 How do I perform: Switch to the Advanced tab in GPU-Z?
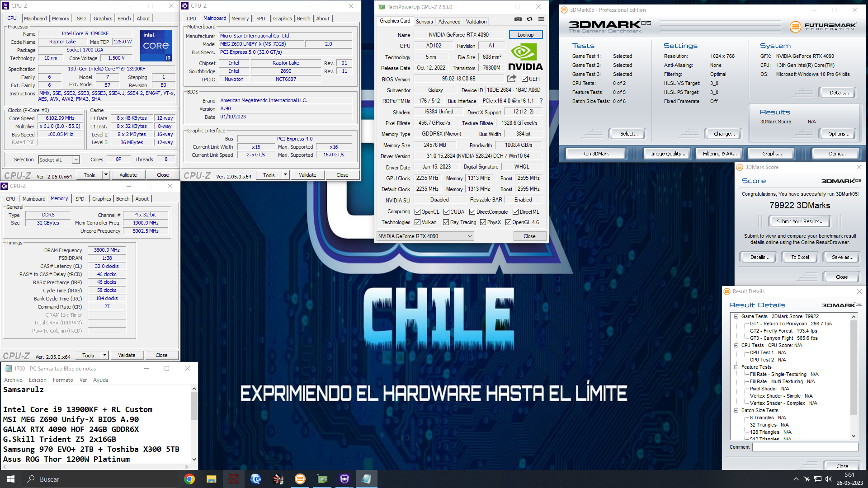tap(449, 21)
